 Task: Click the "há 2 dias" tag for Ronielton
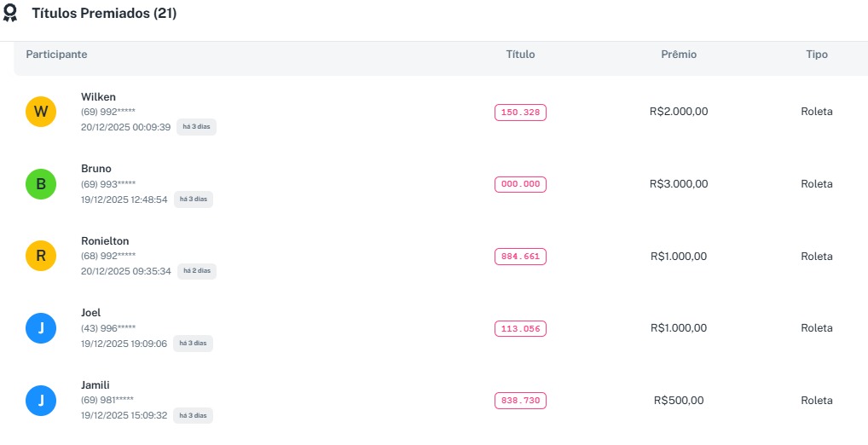pos(197,271)
